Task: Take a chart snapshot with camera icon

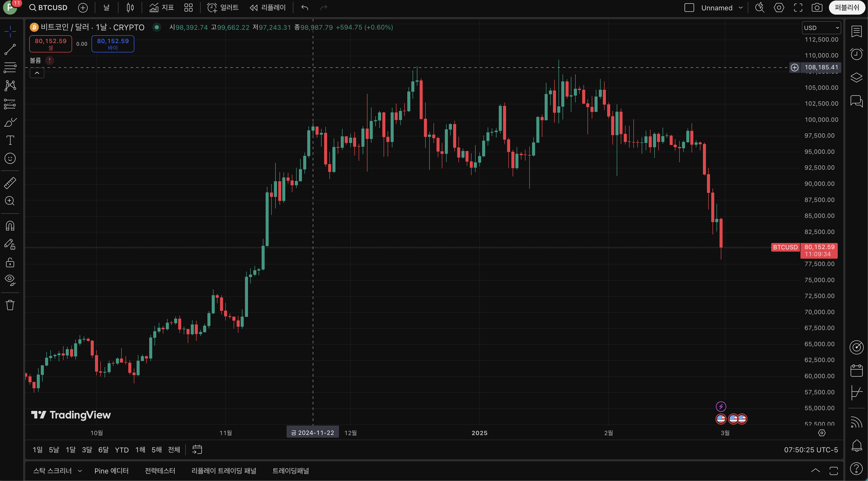Action: click(x=817, y=7)
